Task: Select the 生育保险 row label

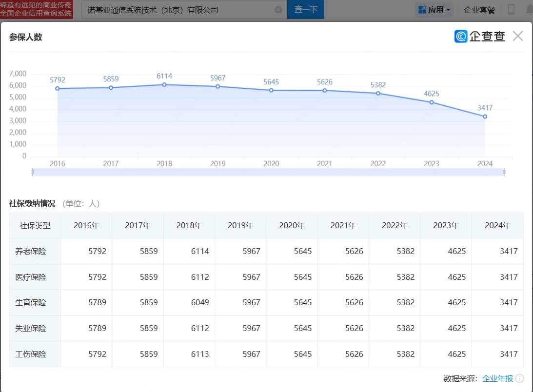Action: click(31, 302)
